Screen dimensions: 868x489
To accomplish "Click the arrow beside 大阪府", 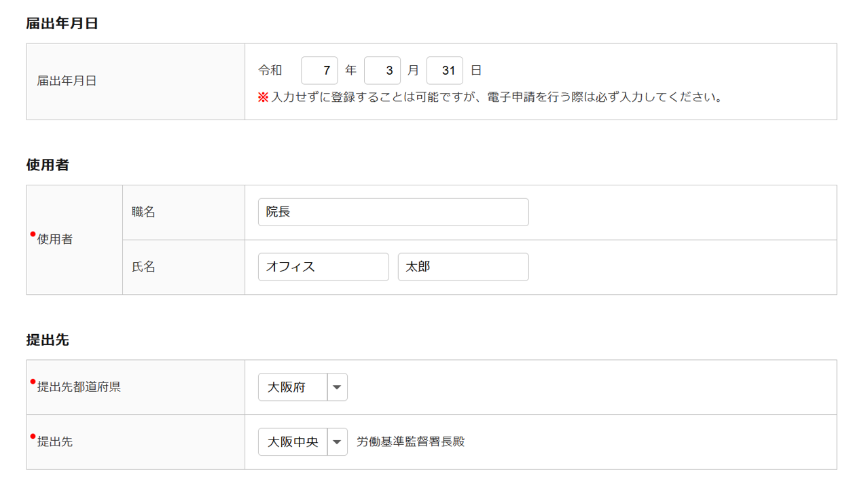I will 338,387.
